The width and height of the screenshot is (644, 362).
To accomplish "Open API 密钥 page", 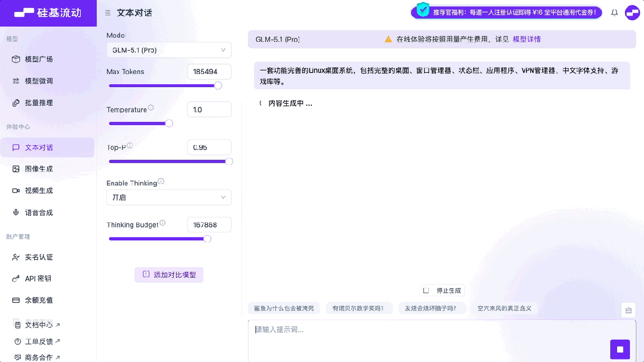I will (47, 278).
